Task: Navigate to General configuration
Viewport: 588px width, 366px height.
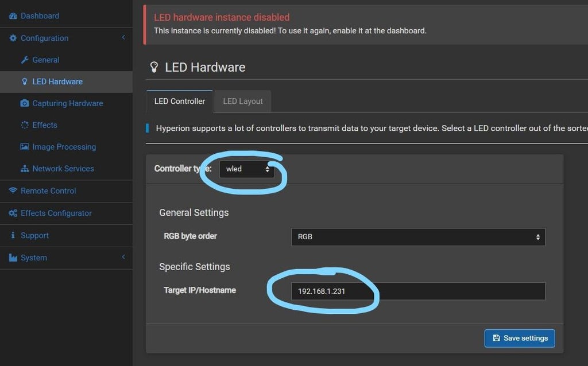Action: (x=46, y=60)
